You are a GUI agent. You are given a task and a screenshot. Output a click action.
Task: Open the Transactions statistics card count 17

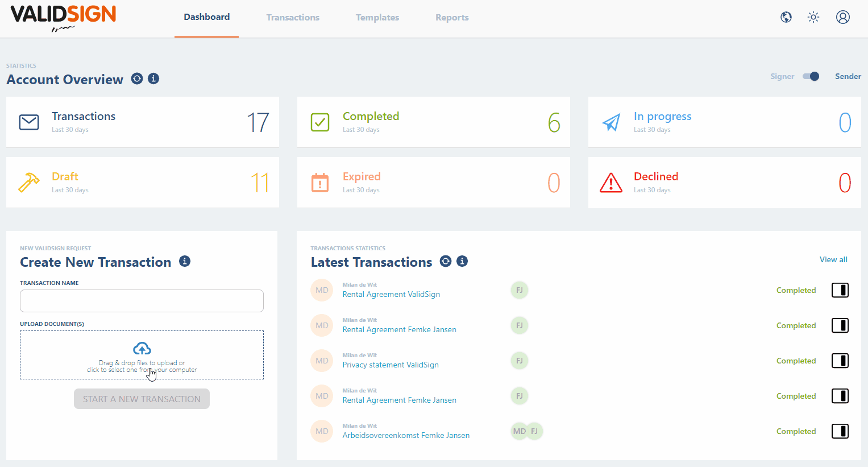pyautogui.click(x=258, y=122)
